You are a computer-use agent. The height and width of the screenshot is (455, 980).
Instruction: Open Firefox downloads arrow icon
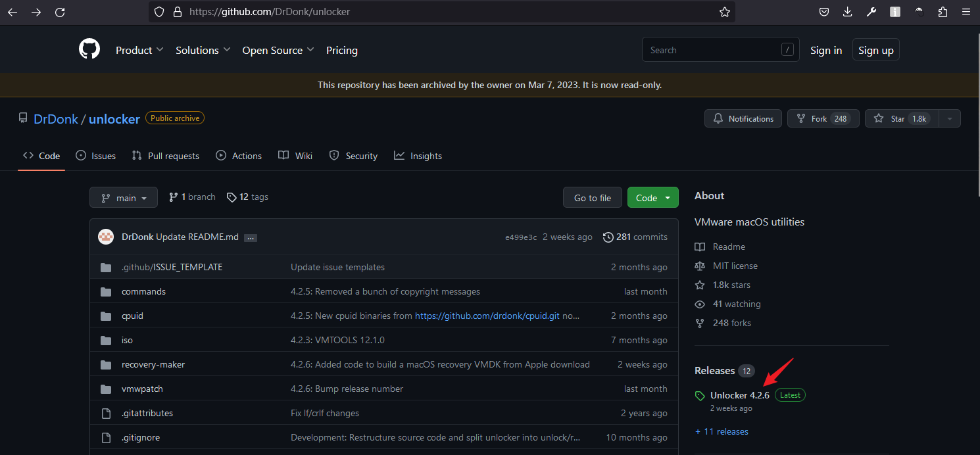[x=847, y=12]
